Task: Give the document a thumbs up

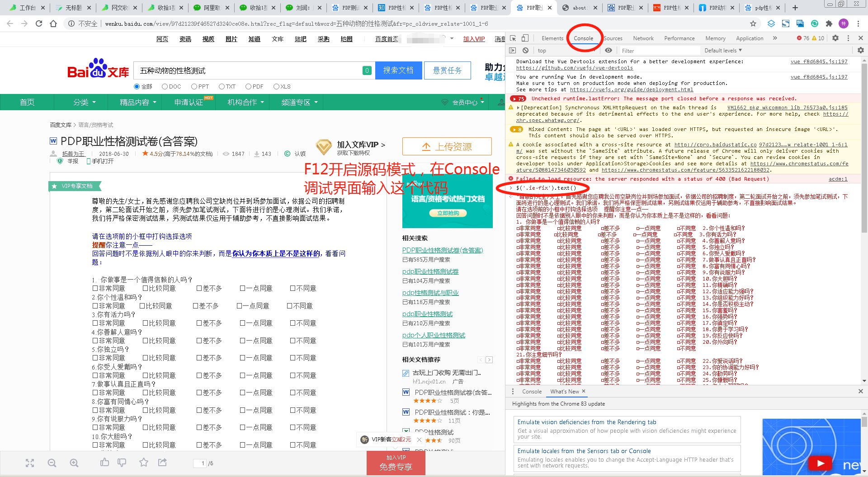Action: [x=105, y=462]
